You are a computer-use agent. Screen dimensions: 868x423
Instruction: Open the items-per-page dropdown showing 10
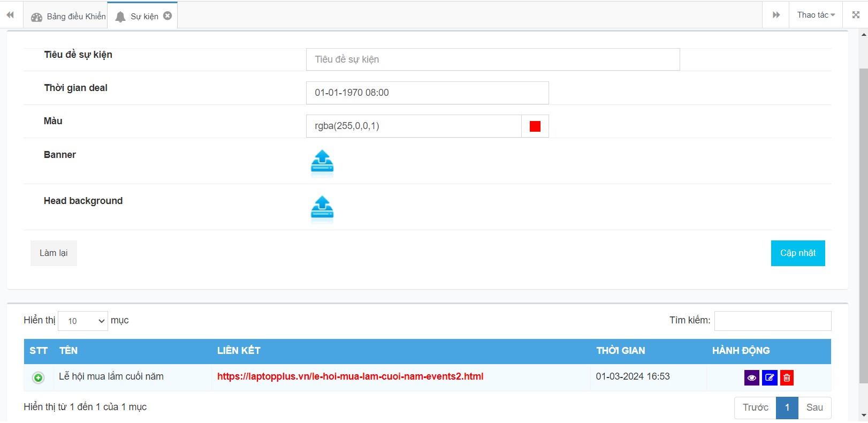(83, 321)
